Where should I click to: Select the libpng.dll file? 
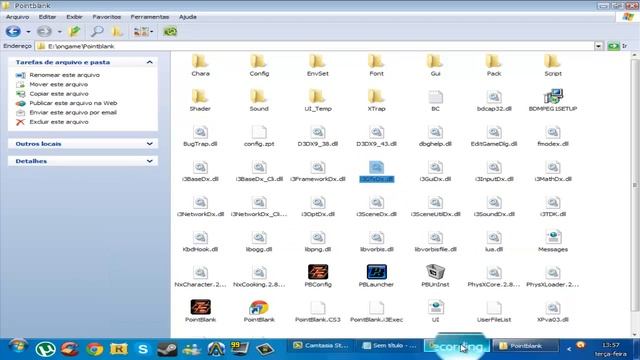tap(318, 241)
